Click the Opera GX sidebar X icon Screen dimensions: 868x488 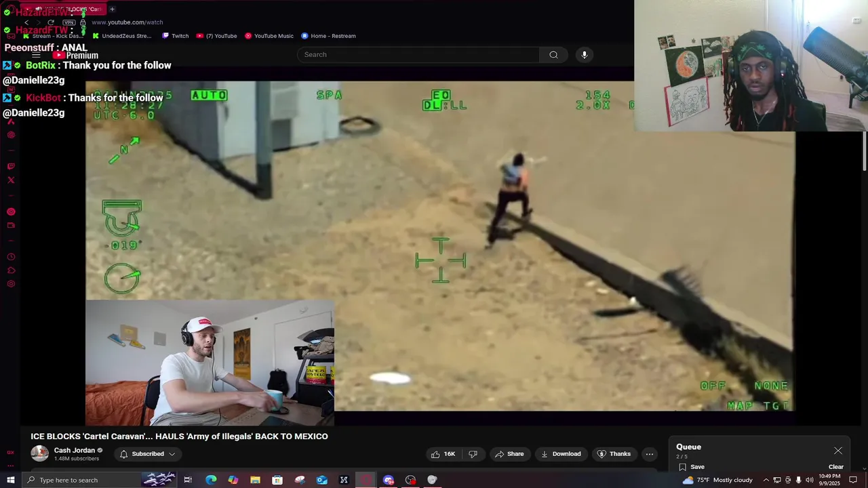pyautogui.click(x=11, y=180)
